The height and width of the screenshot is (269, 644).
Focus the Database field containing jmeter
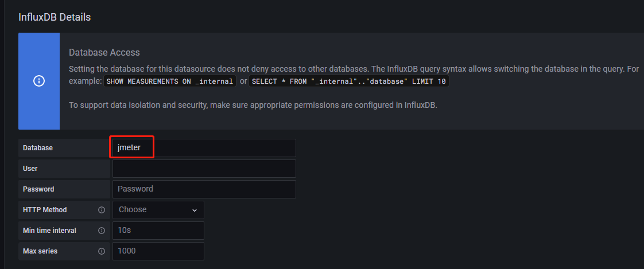click(204, 148)
